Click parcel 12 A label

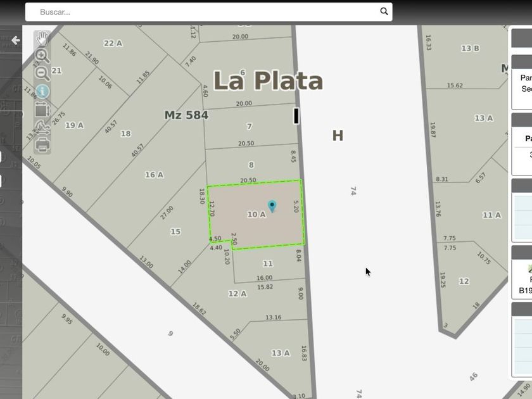coord(237,294)
